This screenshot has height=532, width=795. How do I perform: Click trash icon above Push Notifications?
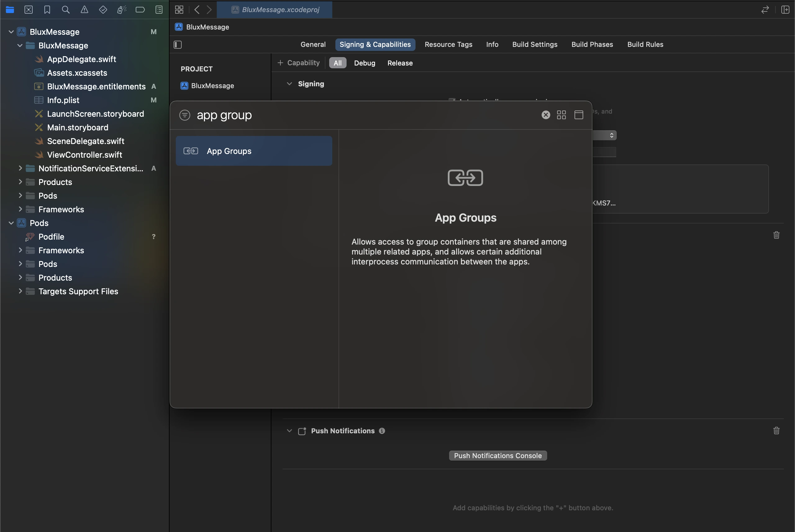tap(776, 235)
